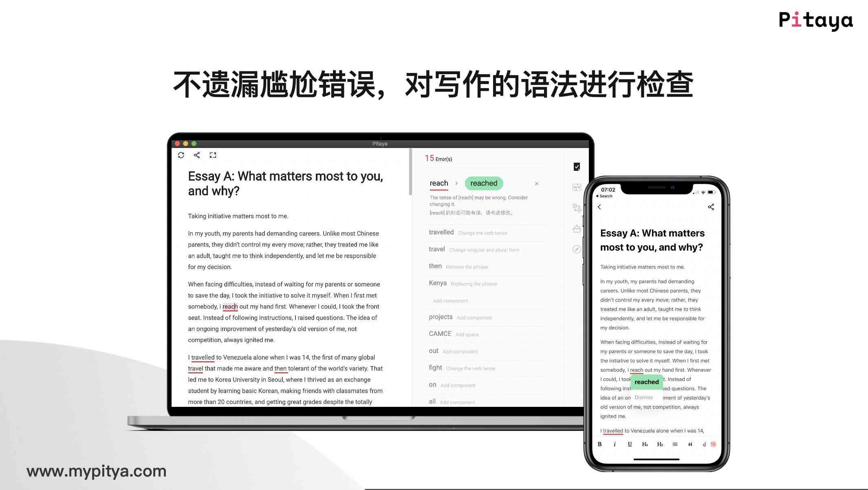The height and width of the screenshot is (490, 868).
Task: Click the refresh/sync icon in toolbar
Action: (182, 155)
